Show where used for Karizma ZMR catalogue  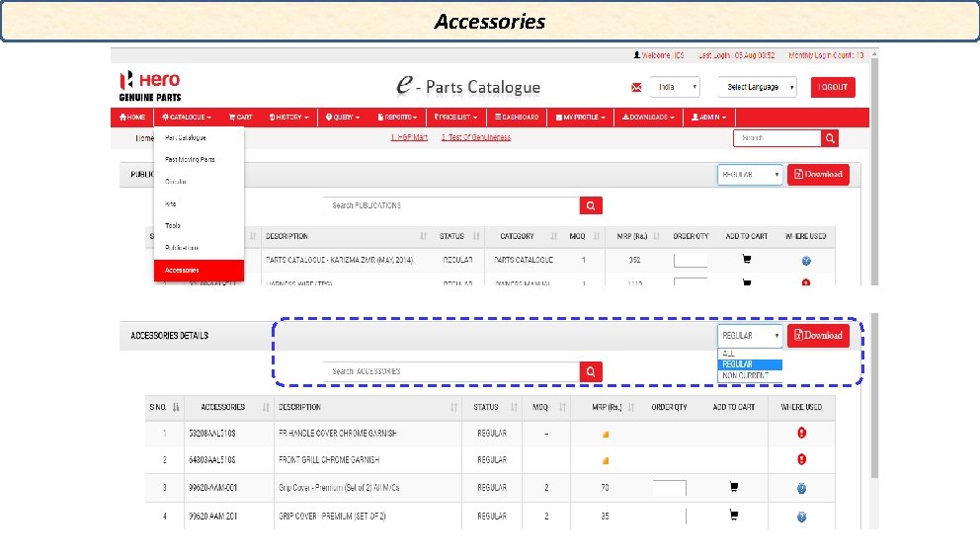[806, 261]
